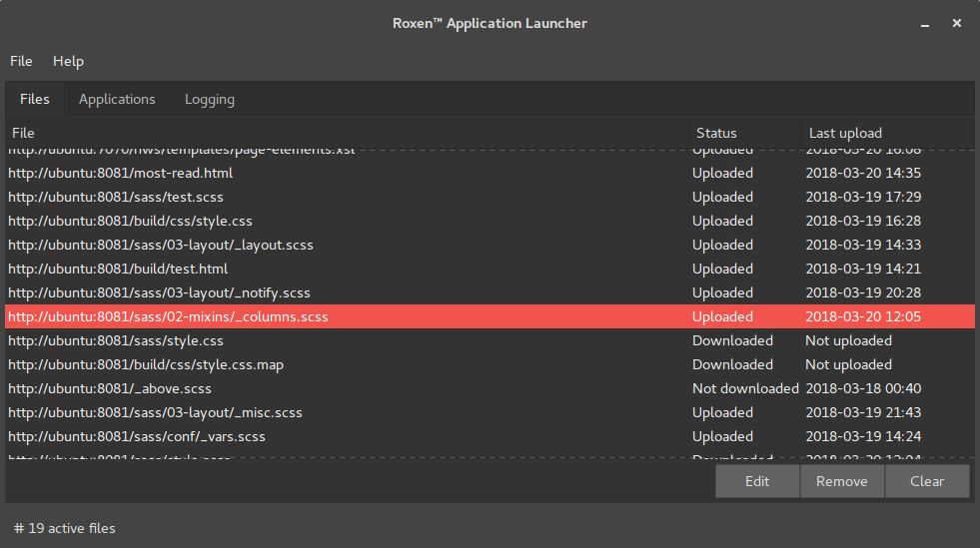The image size is (980, 548).
Task: Select the build/css/style.css.map file row
Action: pyautogui.click(x=490, y=364)
